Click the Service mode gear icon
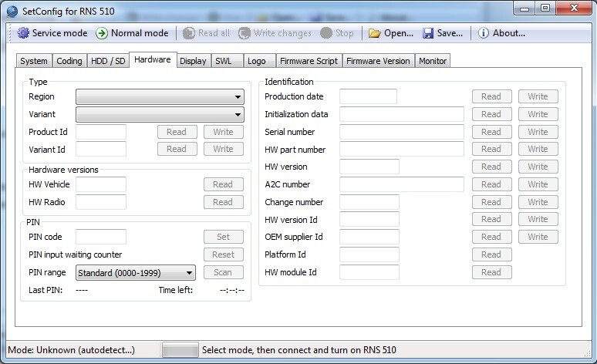 [x=23, y=33]
